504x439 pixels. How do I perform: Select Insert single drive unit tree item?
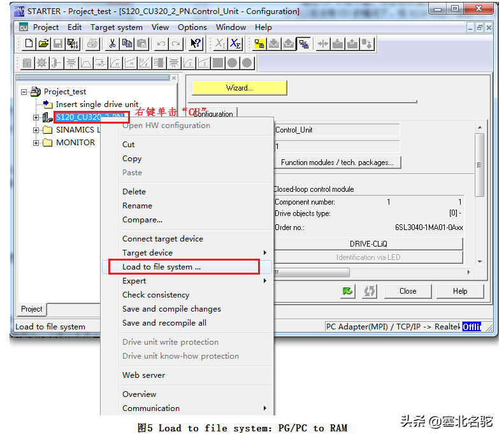(97, 104)
